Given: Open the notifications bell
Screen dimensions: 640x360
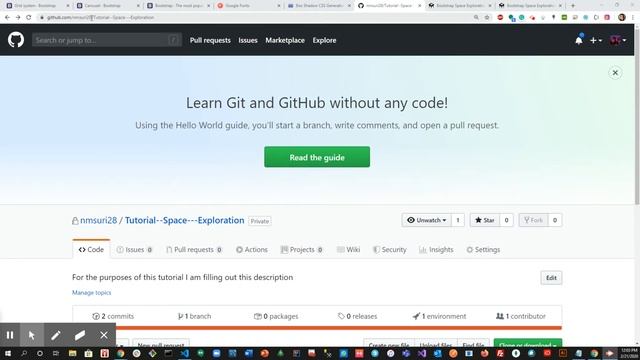Looking at the screenshot, I should click(579, 40).
